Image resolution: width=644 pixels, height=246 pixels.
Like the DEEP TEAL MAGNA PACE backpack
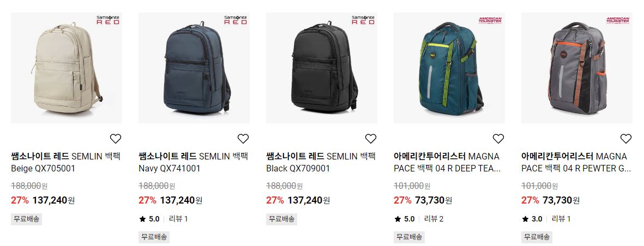pyautogui.click(x=498, y=139)
